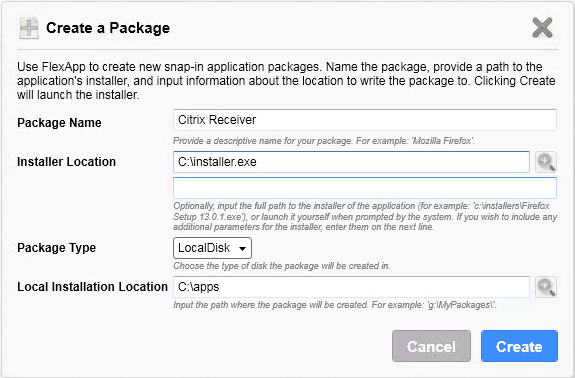Browse for the local installation folder
The height and width of the screenshot is (378, 575).
point(546,287)
